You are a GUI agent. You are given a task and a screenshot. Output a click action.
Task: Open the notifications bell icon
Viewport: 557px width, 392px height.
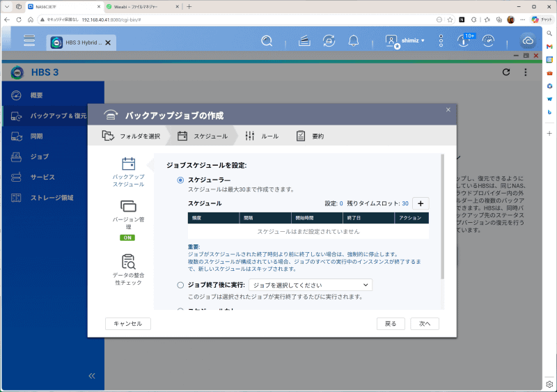354,41
